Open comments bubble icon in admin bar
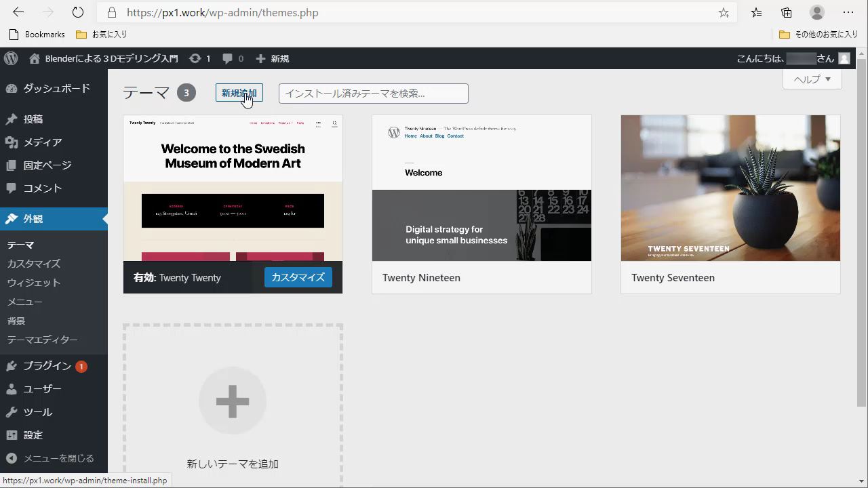 (x=228, y=59)
